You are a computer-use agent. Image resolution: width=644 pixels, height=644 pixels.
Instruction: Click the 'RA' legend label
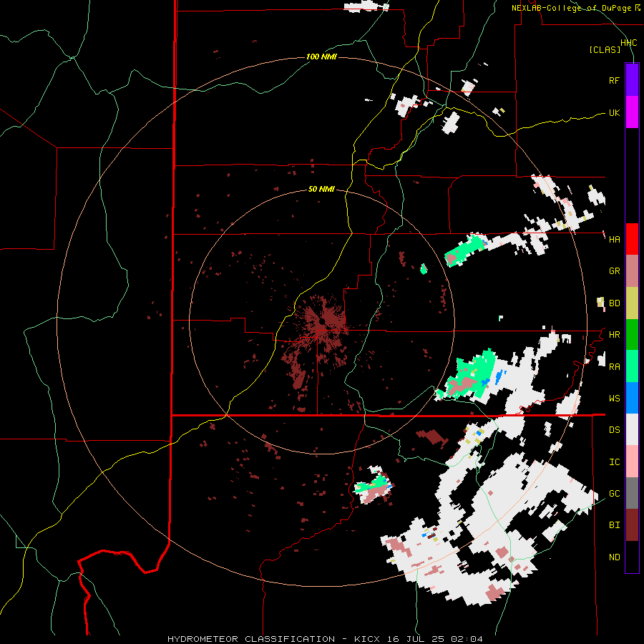(614, 367)
